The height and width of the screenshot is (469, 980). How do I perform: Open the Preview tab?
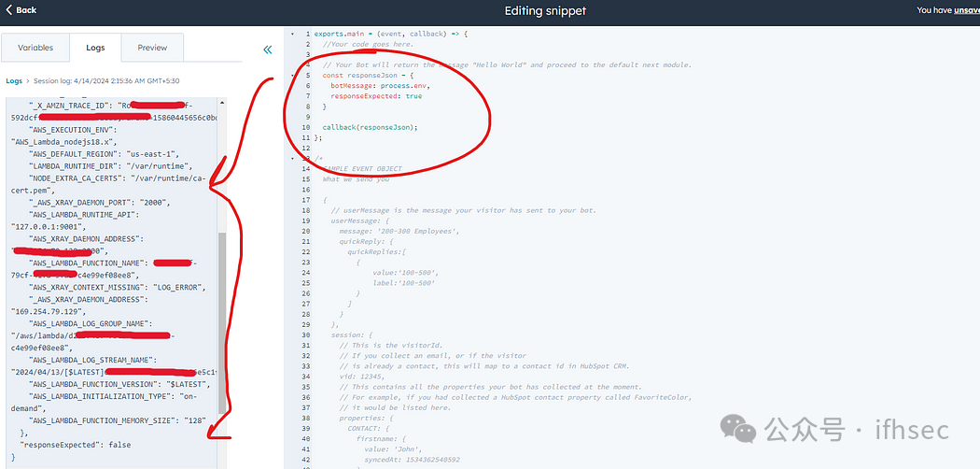coord(152,48)
